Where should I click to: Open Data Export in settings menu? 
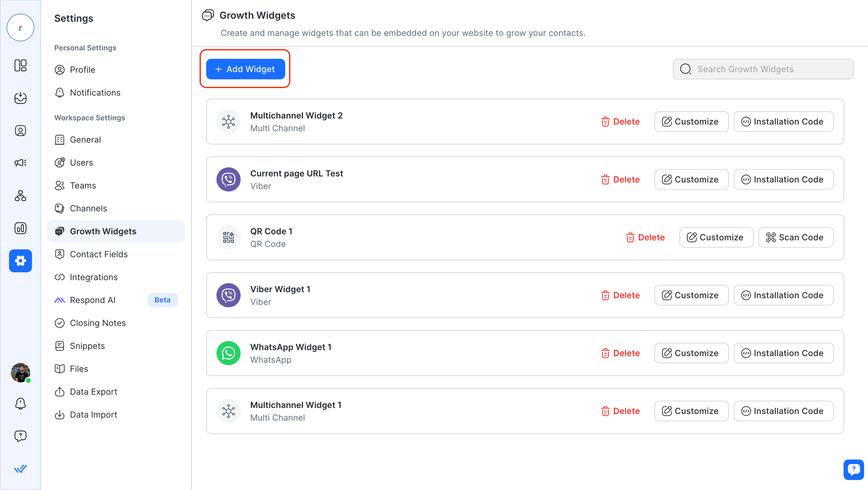pos(93,392)
